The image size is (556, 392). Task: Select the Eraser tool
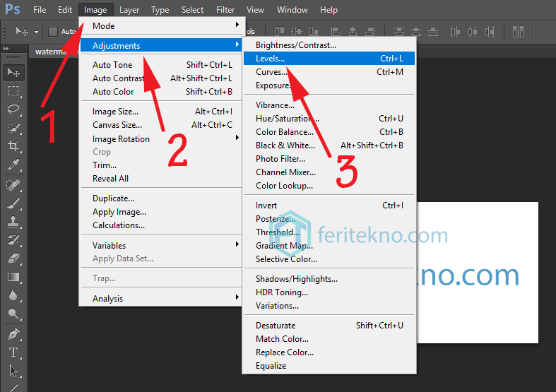click(x=13, y=259)
